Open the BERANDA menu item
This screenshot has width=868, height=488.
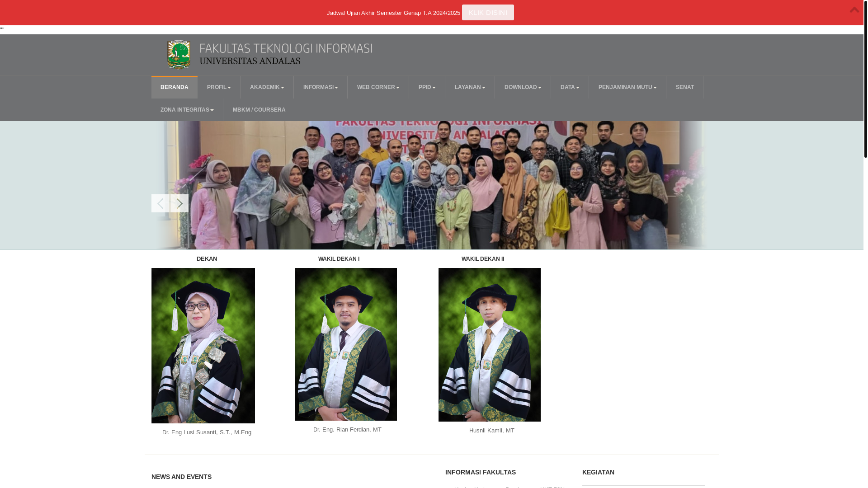coord(175,87)
